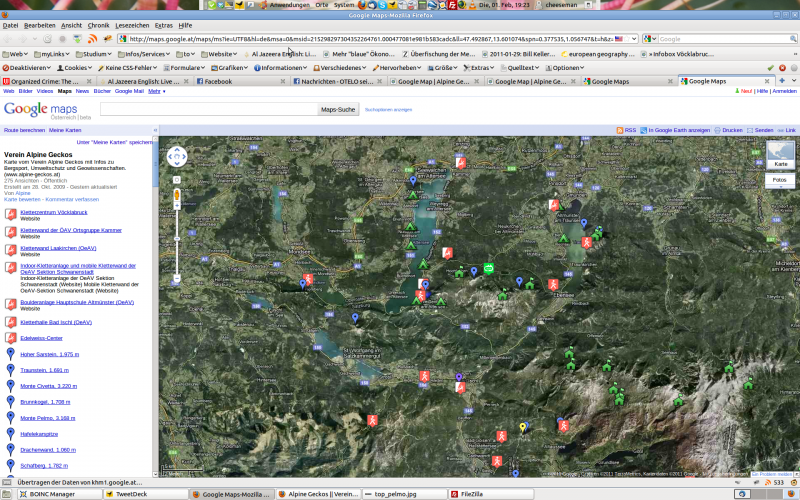
Task: Click the Maps-Suche button
Action: click(338, 109)
